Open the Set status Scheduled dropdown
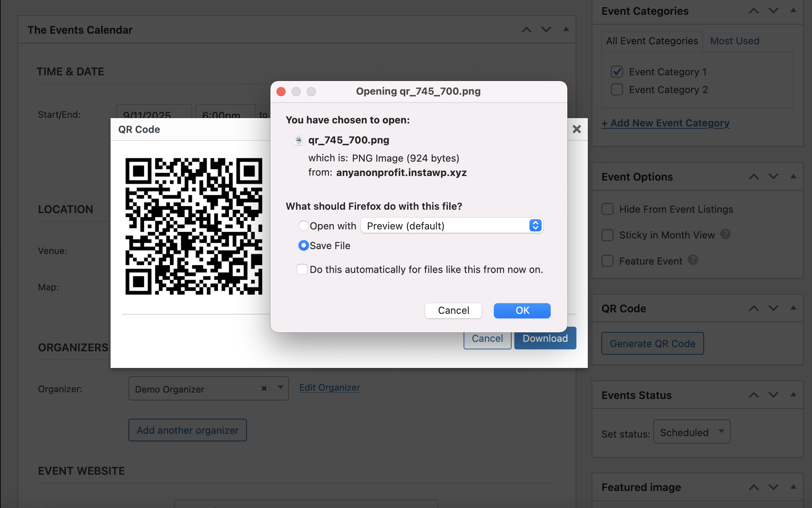Image resolution: width=812 pixels, height=508 pixels. [692, 432]
